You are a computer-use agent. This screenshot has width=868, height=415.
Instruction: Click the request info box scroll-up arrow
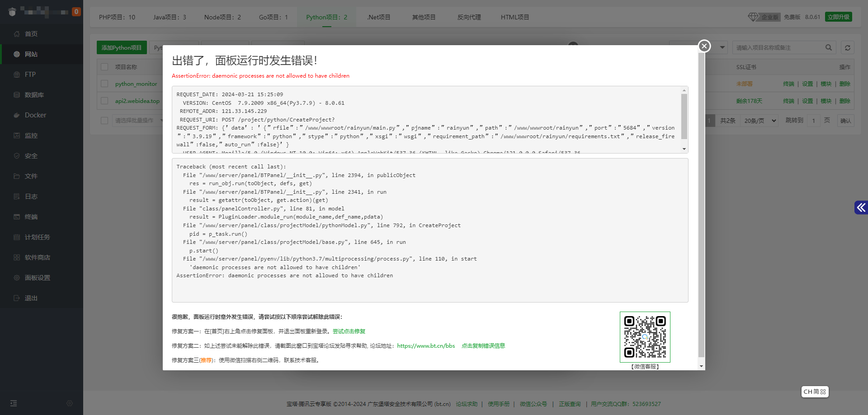coord(684,90)
